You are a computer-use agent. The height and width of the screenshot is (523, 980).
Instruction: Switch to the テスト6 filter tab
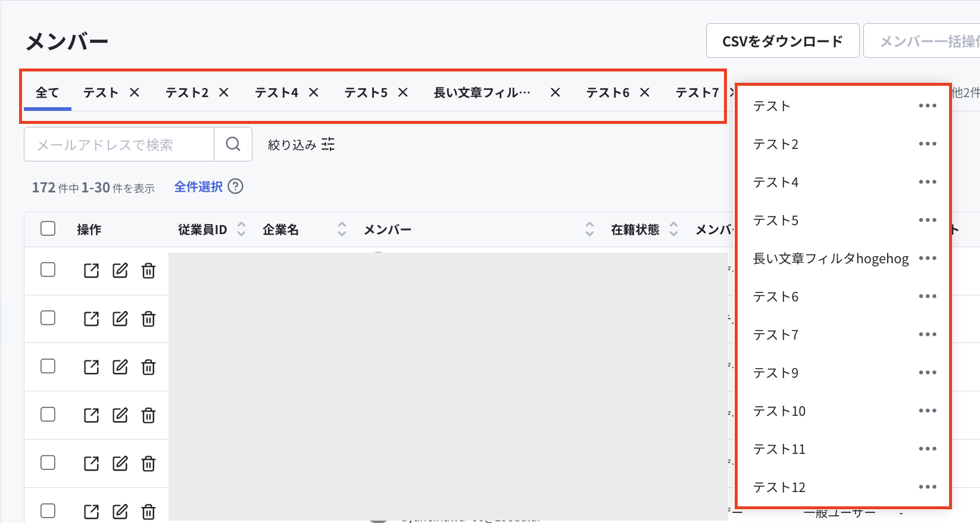click(608, 92)
